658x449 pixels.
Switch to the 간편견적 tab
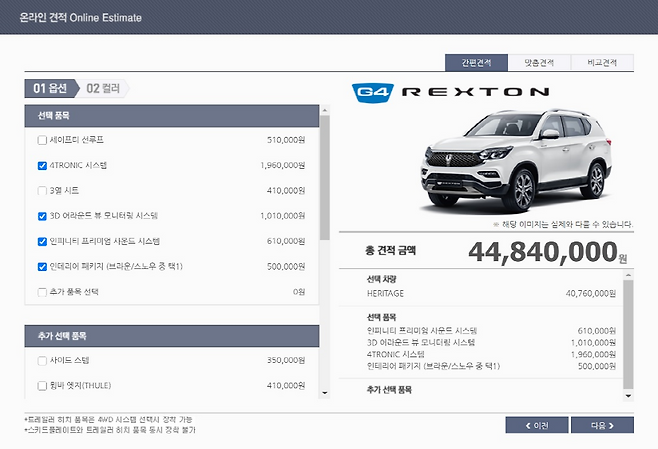point(476,62)
